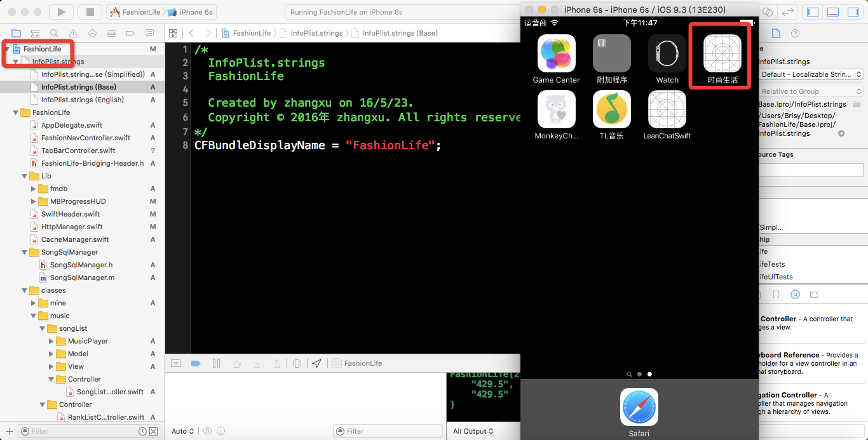Open AppDelegate.swift file
Viewport: 868px width, 440px height.
click(72, 125)
